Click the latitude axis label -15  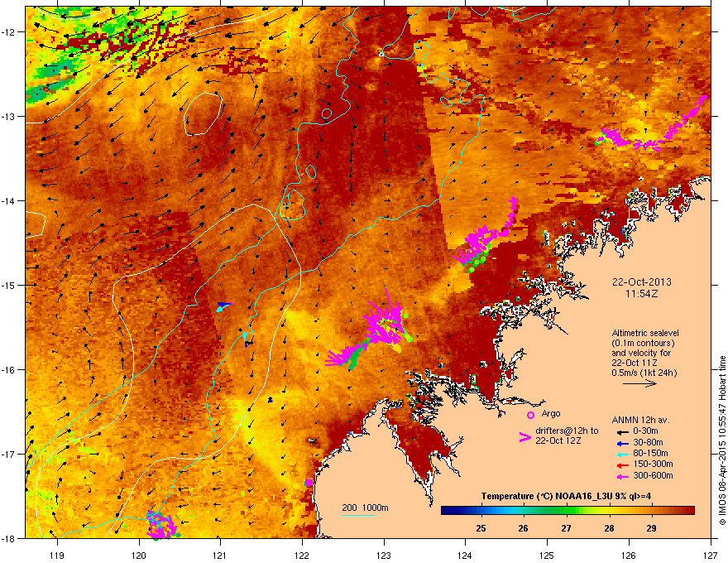pos(8,285)
